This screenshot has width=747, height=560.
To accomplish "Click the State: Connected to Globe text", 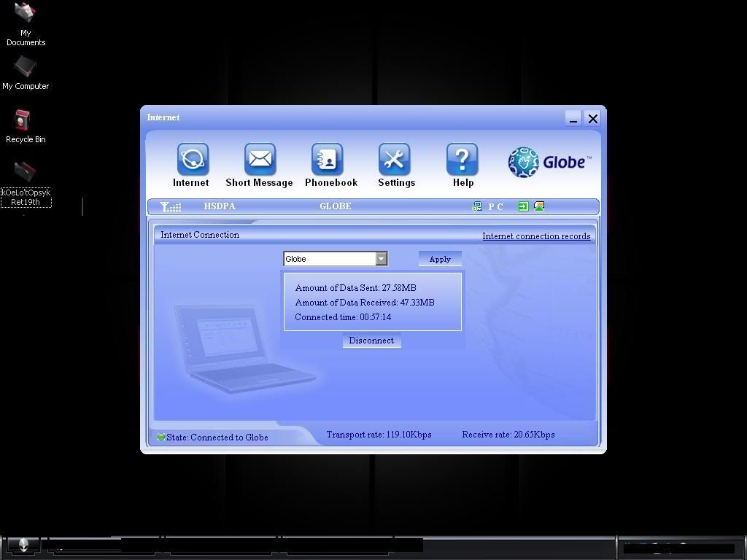I will click(217, 437).
